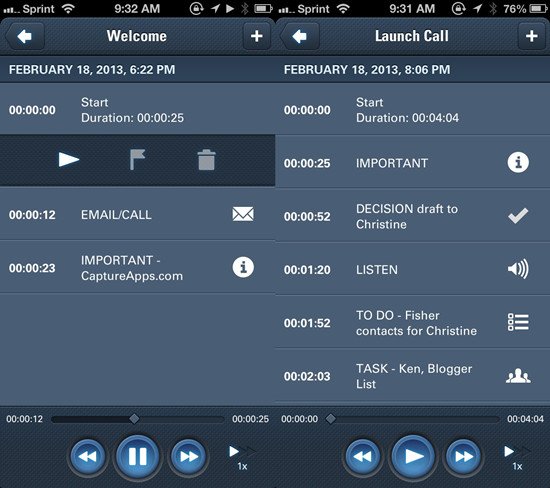Click the Launch Call progress slider handle
Screen dimensions: 550x488
[x=330, y=419]
